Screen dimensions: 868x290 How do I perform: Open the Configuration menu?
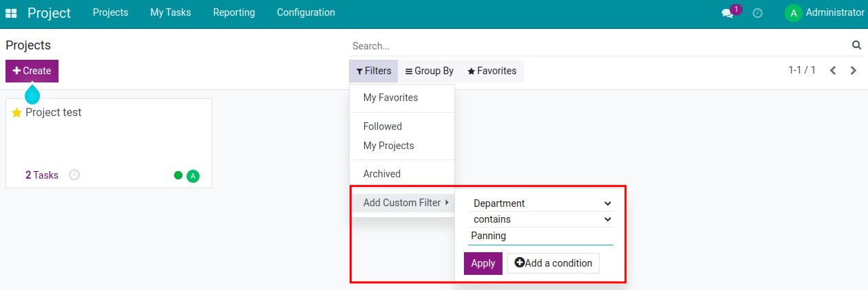point(306,12)
